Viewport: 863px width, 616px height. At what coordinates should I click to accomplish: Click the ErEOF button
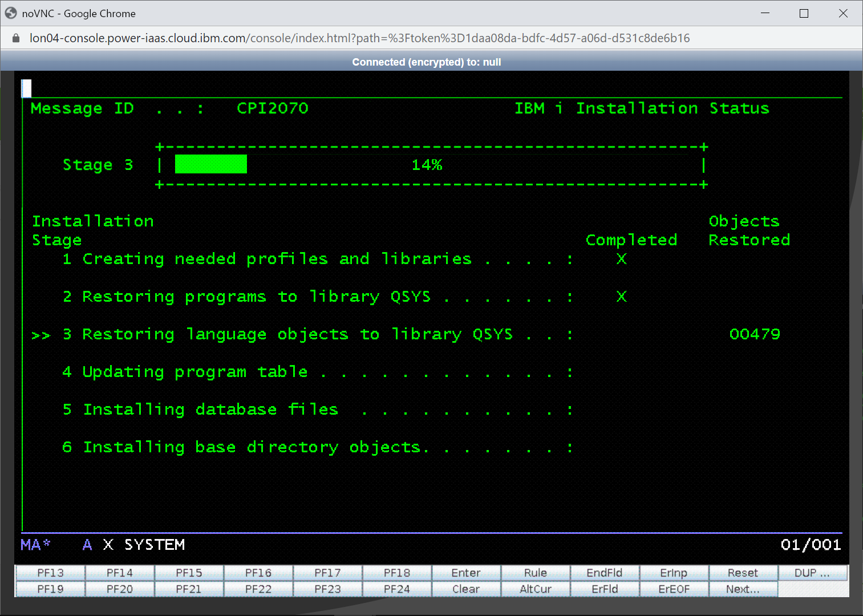point(674,589)
